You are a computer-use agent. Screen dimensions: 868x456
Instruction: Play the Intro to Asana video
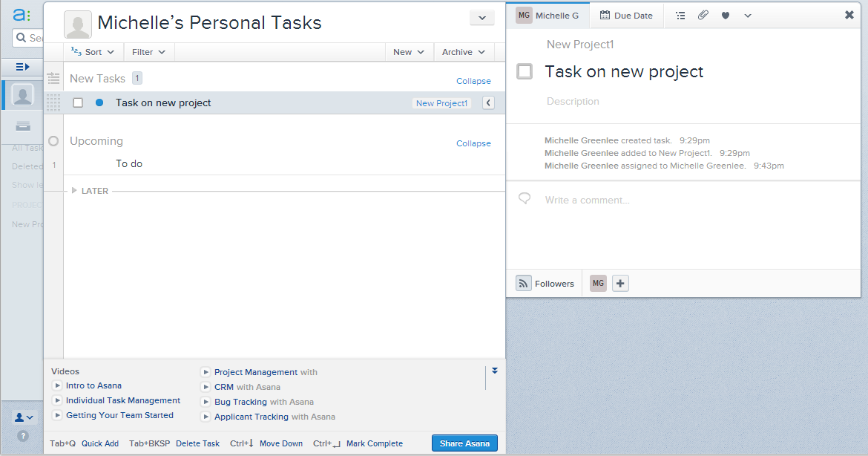click(58, 385)
